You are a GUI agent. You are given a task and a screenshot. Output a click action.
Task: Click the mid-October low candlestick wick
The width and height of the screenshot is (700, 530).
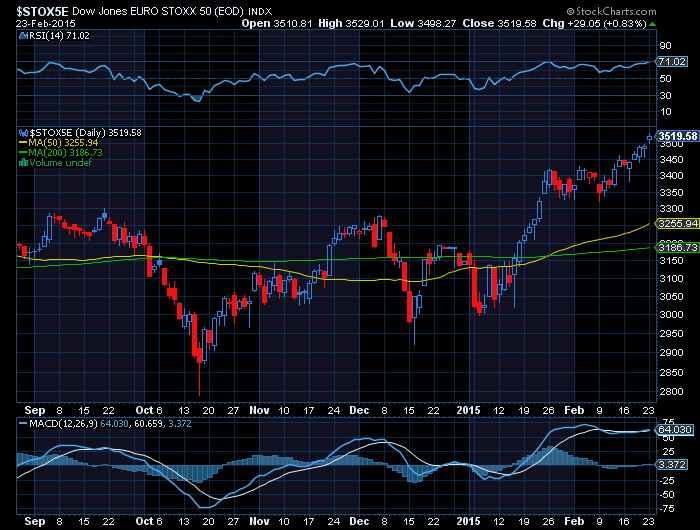(200, 377)
